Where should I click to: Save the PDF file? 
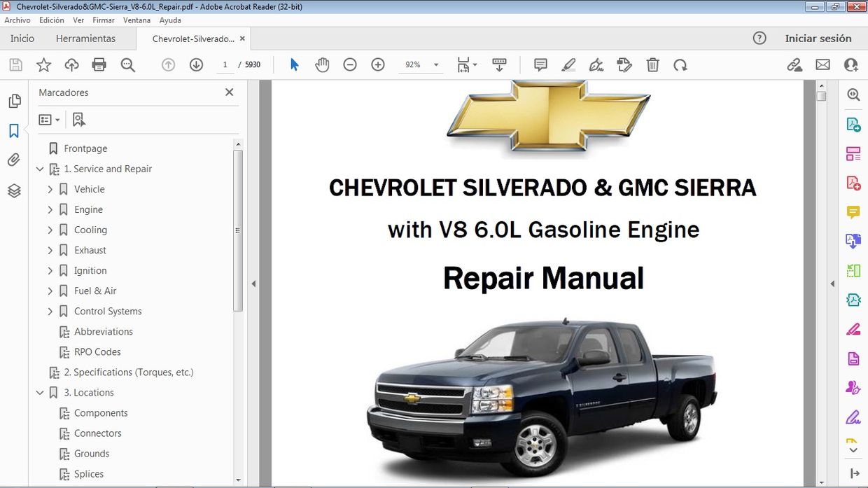(15, 64)
